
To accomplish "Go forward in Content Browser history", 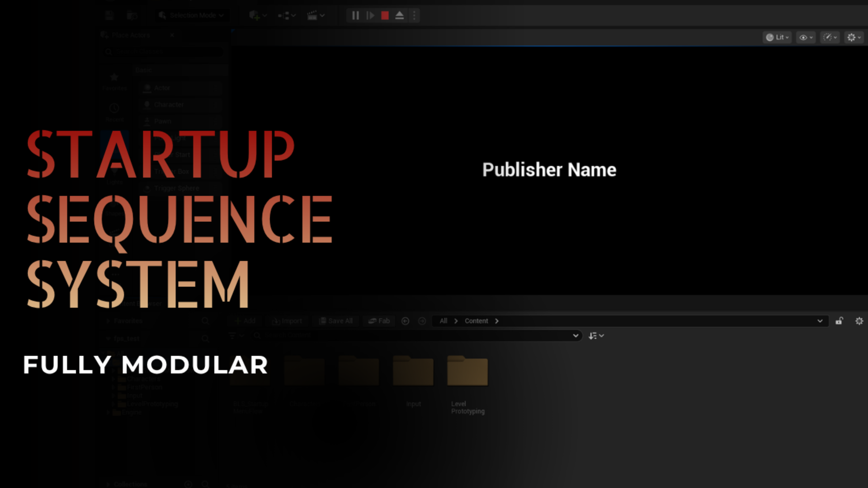I will (x=422, y=321).
